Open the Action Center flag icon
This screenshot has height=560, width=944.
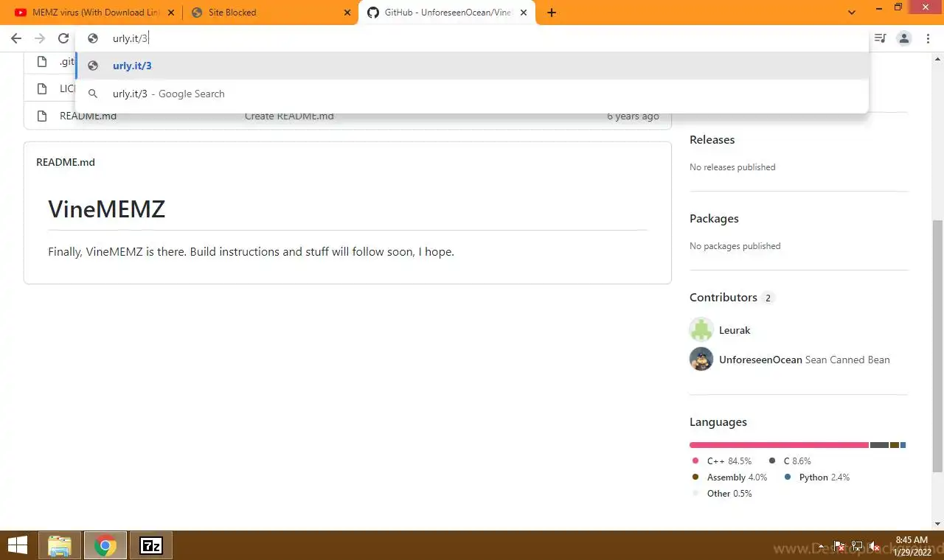[839, 546]
